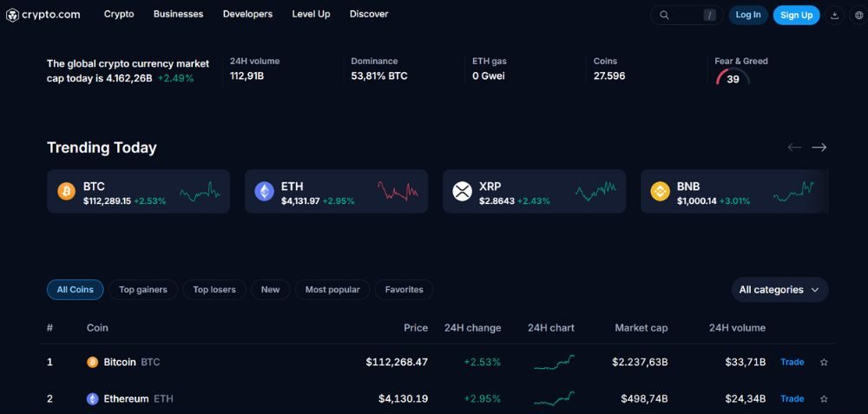Click the download app icon

[834, 15]
